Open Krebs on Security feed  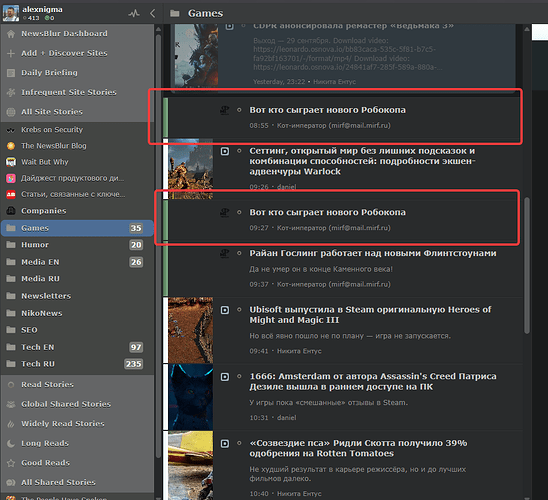52,130
